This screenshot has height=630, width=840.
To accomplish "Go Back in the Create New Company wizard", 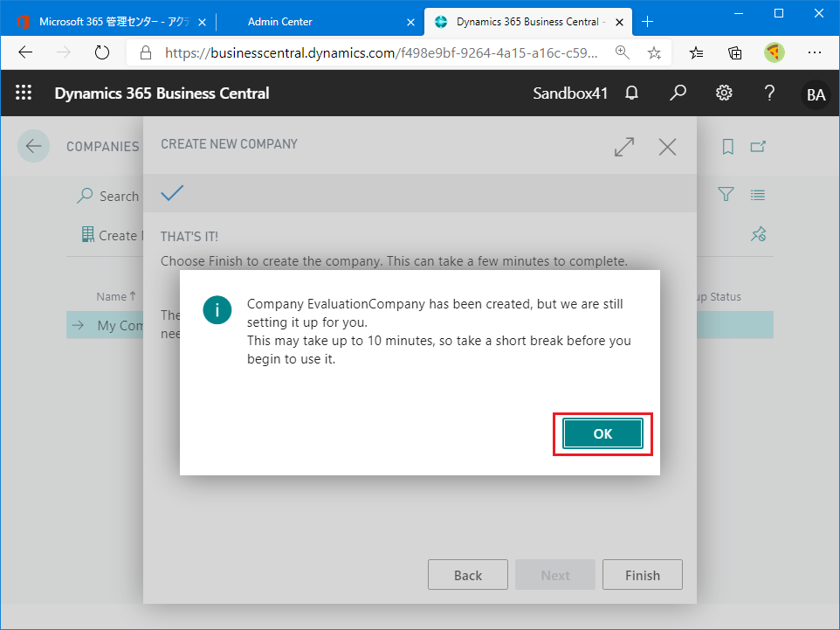I will (468, 575).
